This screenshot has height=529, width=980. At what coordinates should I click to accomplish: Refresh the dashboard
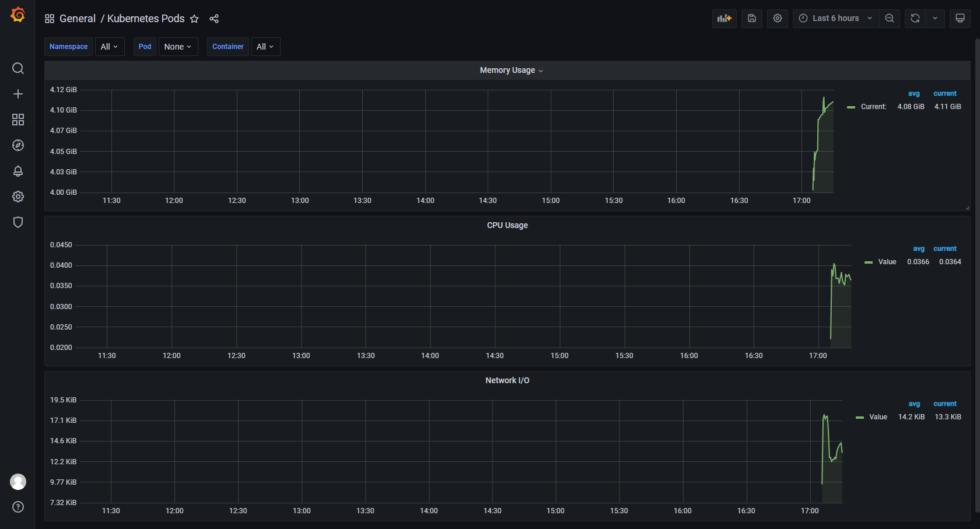915,18
